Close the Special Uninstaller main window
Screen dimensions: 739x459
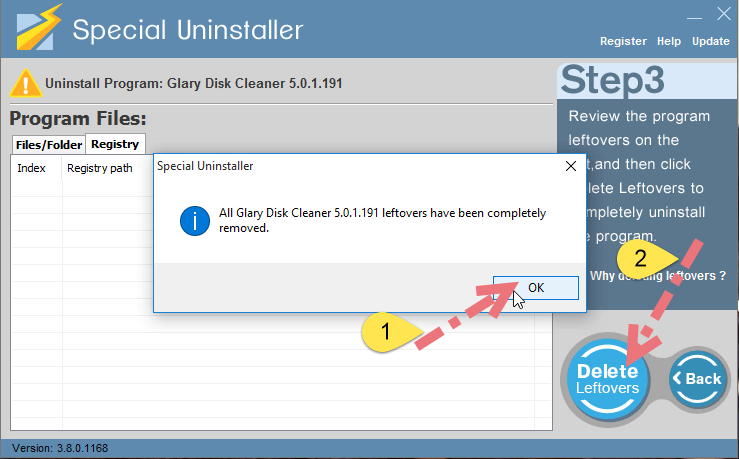point(723,14)
